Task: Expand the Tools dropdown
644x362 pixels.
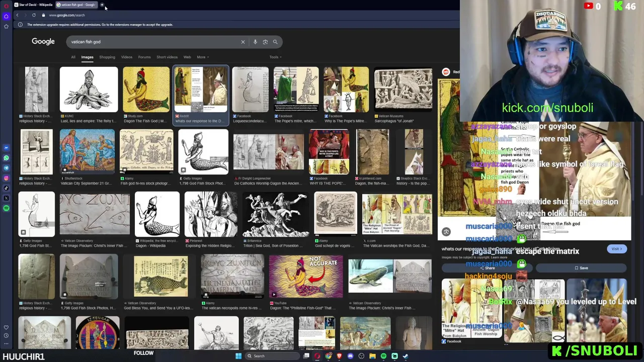Action: [275, 57]
